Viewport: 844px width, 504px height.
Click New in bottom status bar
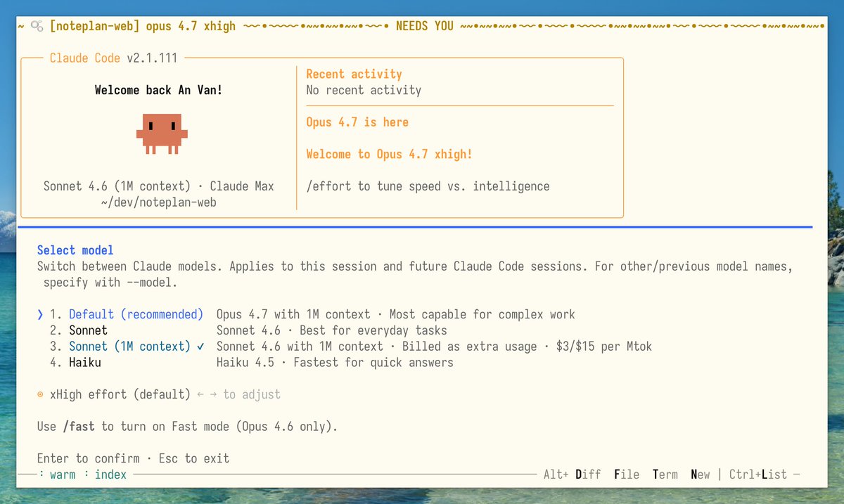(x=701, y=474)
